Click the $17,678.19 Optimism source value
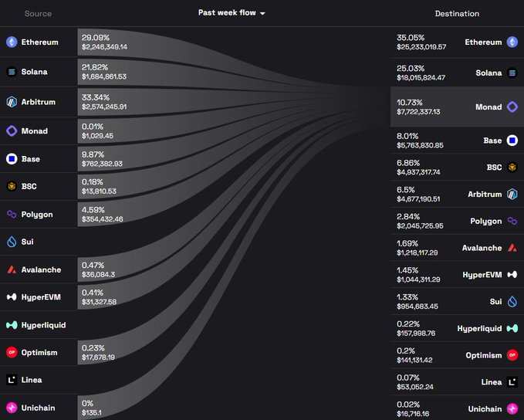The width and height of the screenshot is (524, 420). [x=98, y=357]
